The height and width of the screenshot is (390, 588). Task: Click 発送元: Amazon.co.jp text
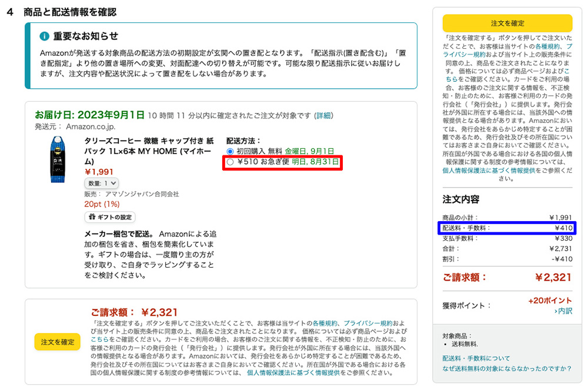75,126
